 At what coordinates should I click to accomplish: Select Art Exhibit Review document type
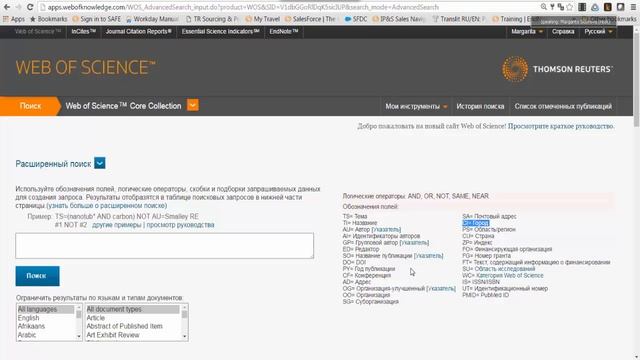pos(133,335)
